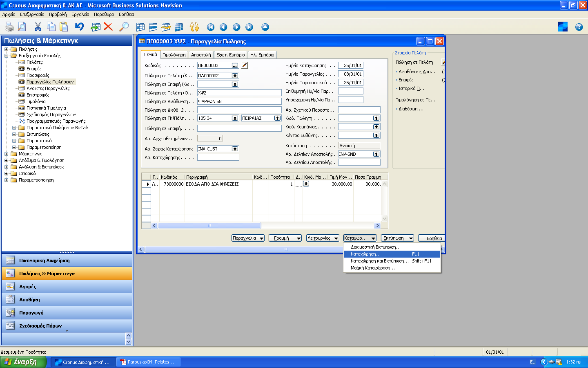Open Οικονομική Διαχείριση navigation section
Screen dimensions: 588x368
pyautogui.click(x=67, y=260)
